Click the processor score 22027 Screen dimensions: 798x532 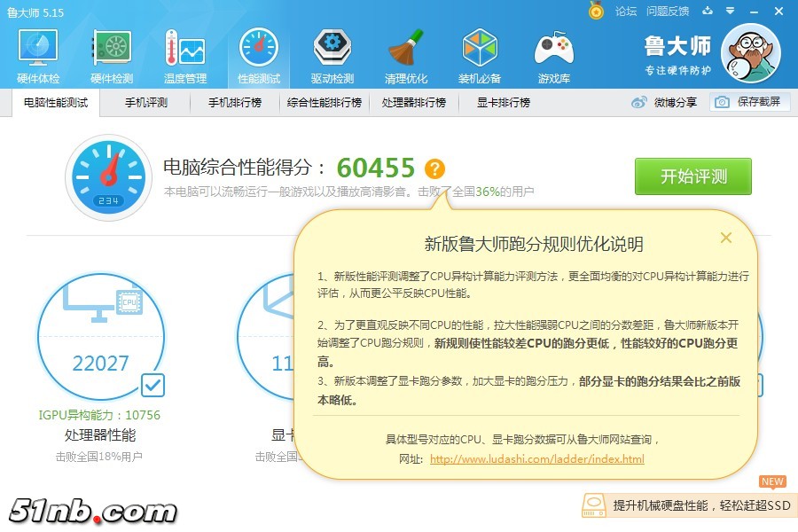click(x=101, y=363)
